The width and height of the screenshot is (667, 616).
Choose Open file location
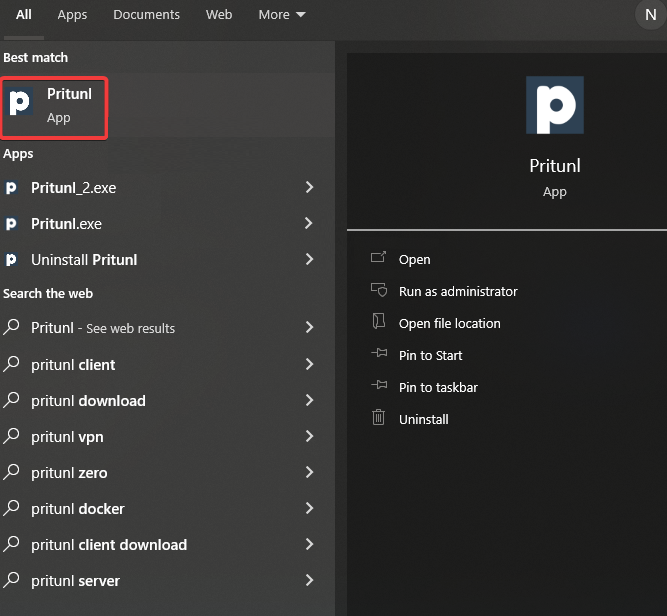coord(450,323)
